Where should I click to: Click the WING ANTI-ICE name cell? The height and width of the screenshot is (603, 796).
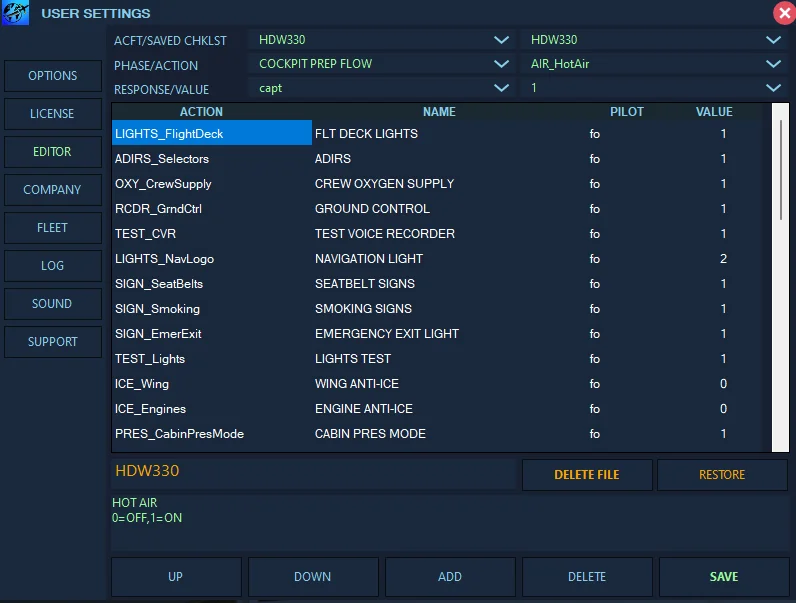[356, 384]
